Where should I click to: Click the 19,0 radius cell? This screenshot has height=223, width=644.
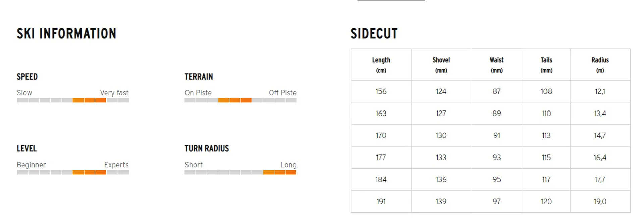[x=600, y=202]
